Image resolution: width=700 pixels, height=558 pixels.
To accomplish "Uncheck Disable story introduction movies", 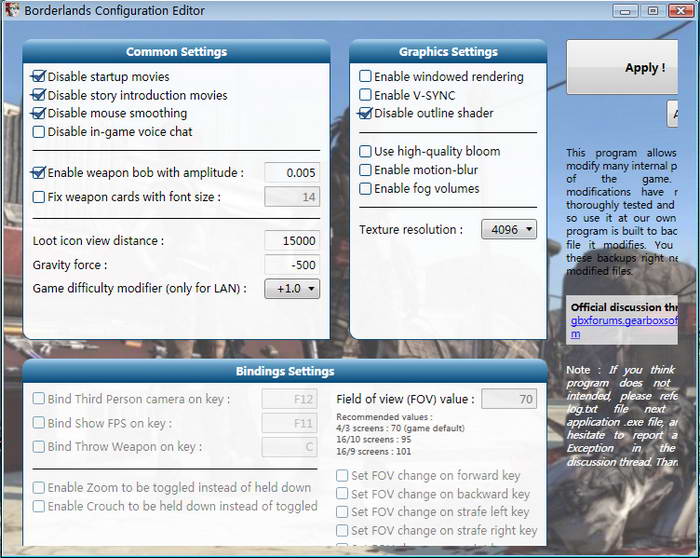I will 39,95.
